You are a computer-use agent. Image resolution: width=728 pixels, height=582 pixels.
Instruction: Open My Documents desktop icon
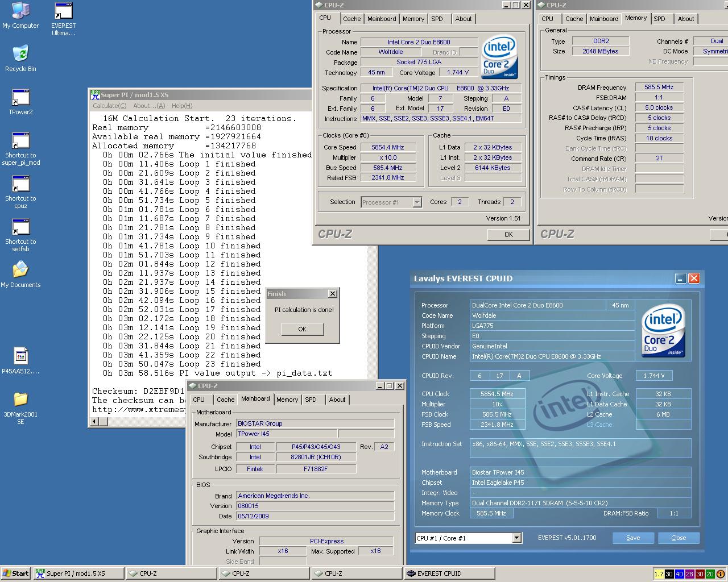(20, 275)
